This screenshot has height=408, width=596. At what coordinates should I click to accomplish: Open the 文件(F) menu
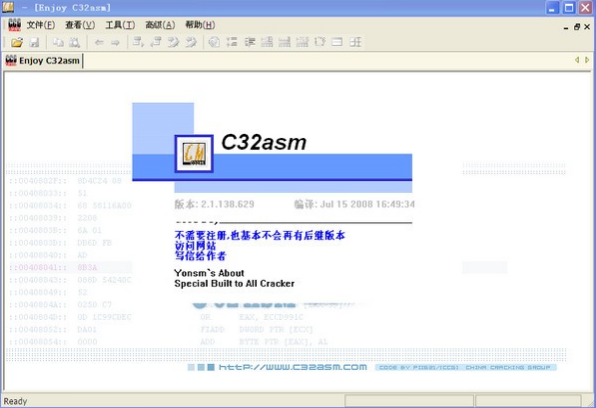point(41,25)
